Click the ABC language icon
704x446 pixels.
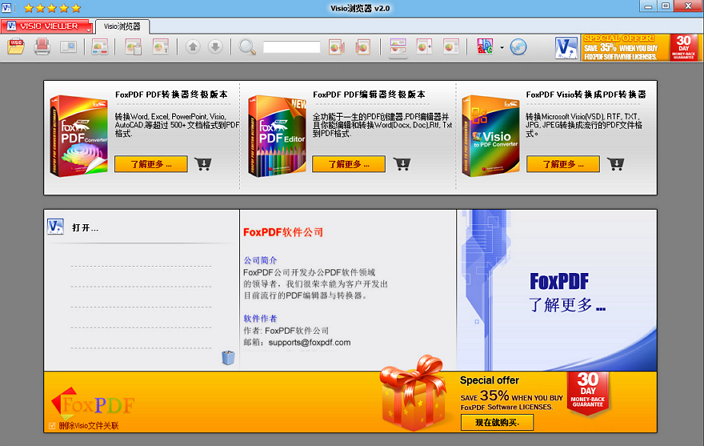[x=485, y=47]
